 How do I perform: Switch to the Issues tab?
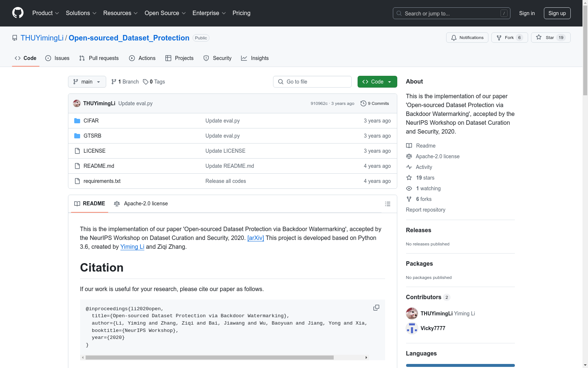coord(57,58)
